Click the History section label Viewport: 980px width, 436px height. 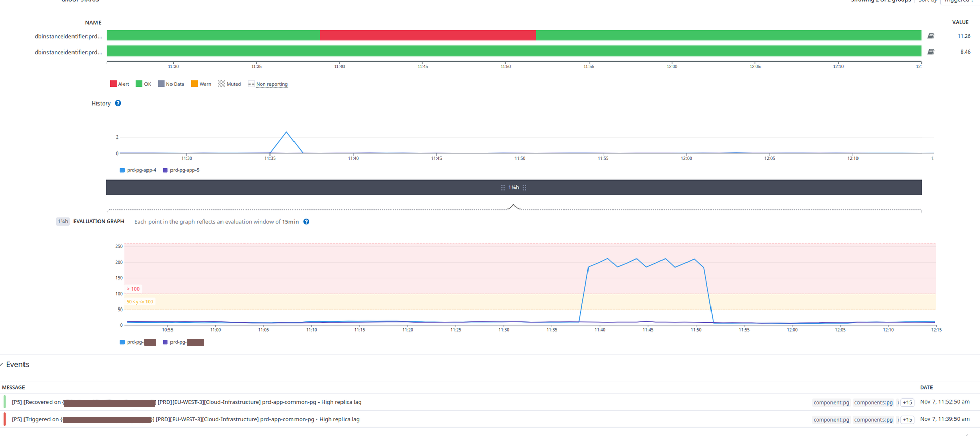click(101, 103)
